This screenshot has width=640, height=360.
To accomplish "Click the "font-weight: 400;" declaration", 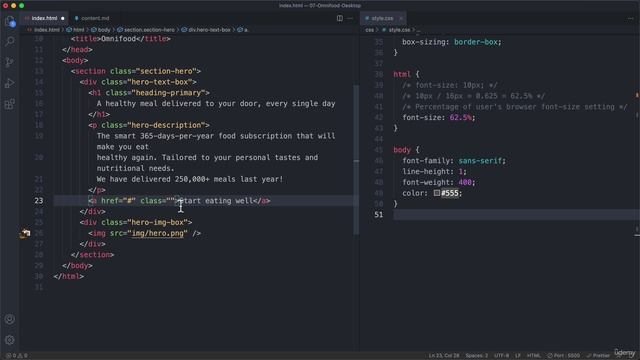I will point(439,182).
